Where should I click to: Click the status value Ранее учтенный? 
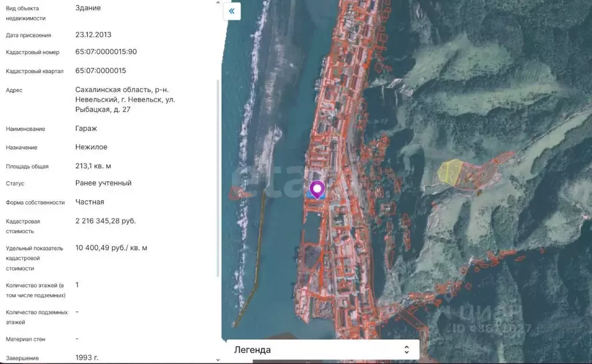(103, 183)
